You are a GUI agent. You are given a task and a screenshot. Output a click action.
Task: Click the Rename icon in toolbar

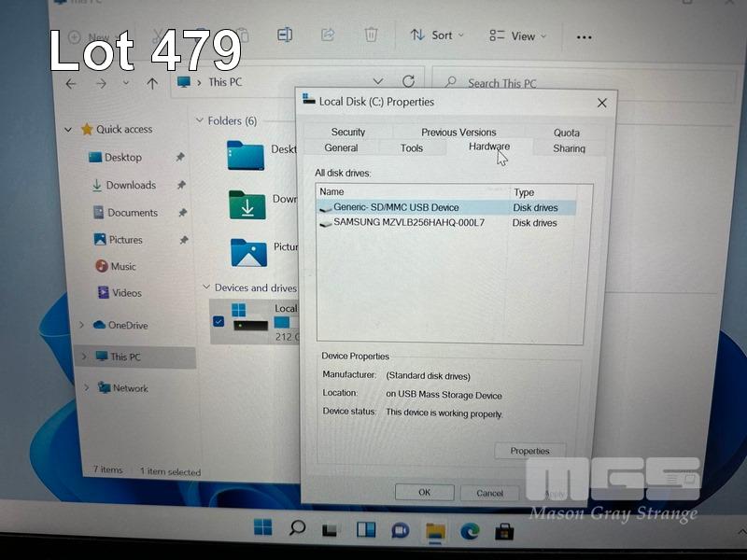(x=285, y=35)
